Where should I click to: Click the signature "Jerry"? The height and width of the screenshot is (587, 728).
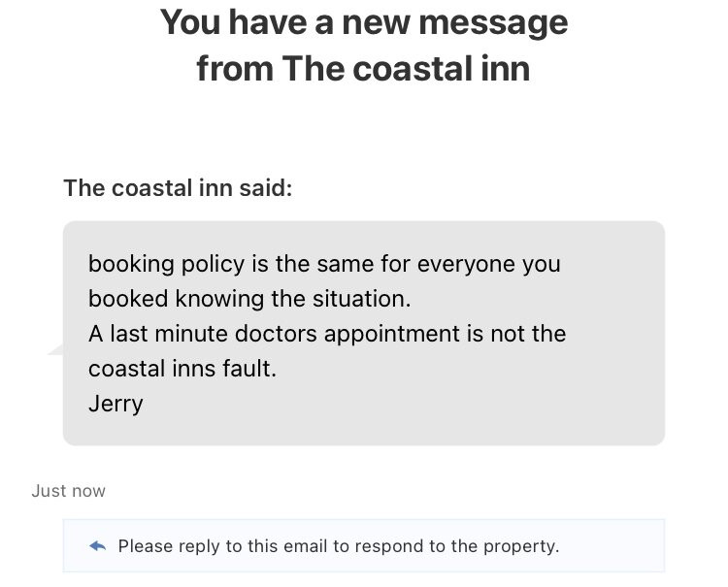(116, 404)
